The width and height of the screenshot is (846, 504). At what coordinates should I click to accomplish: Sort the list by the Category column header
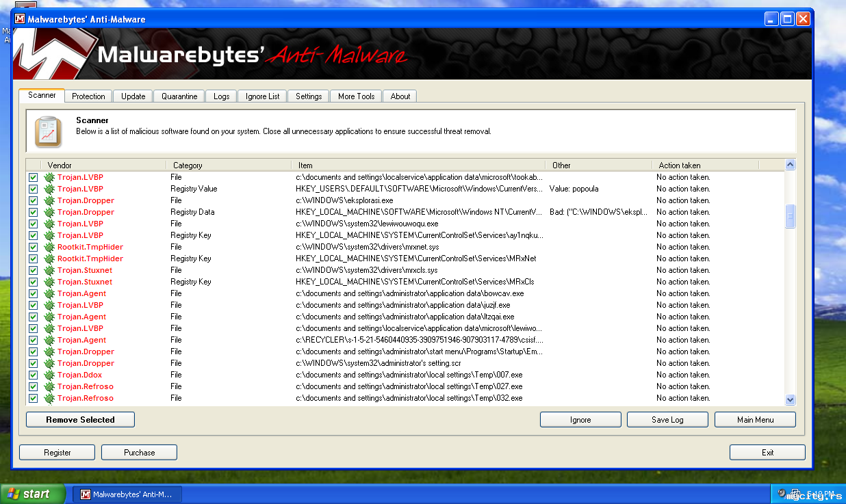[x=229, y=165]
